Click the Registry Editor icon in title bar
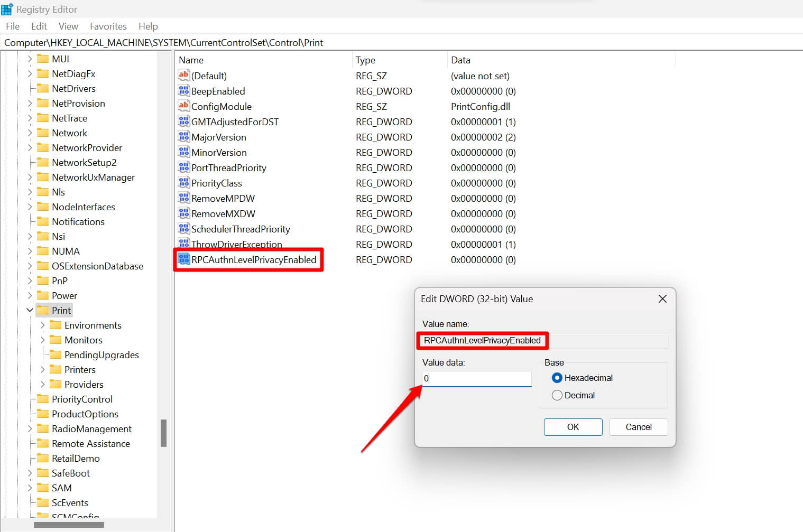 7,8
